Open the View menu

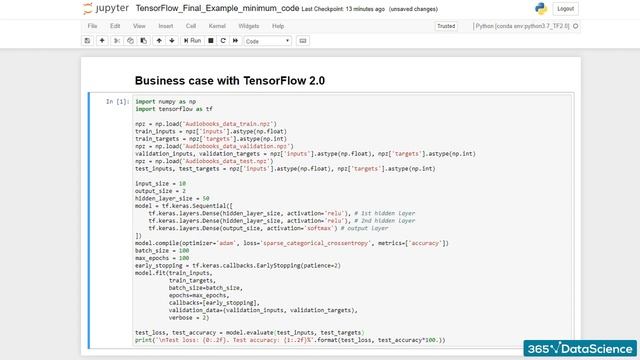click(x=139, y=26)
